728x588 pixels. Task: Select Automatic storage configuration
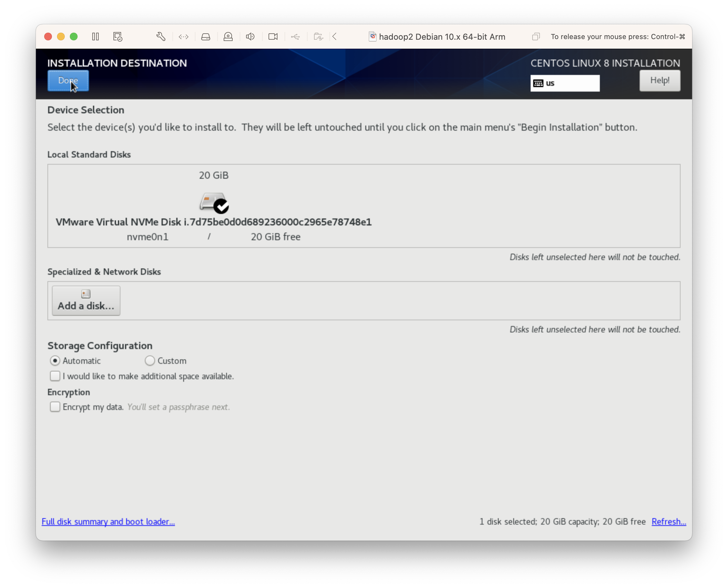point(55,361)
